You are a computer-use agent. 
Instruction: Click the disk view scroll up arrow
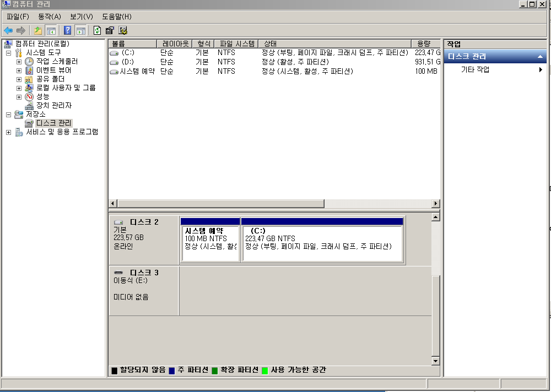pos(435,217)
